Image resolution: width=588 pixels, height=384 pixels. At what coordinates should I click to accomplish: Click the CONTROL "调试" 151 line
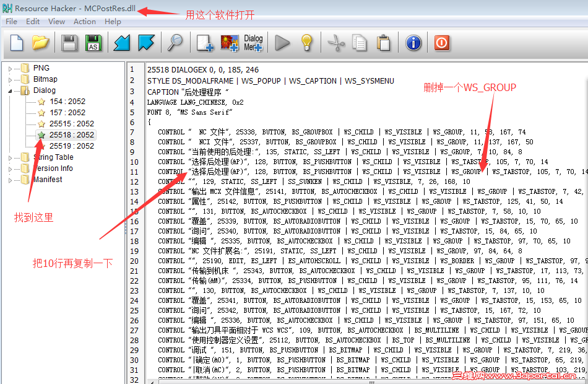373,350
